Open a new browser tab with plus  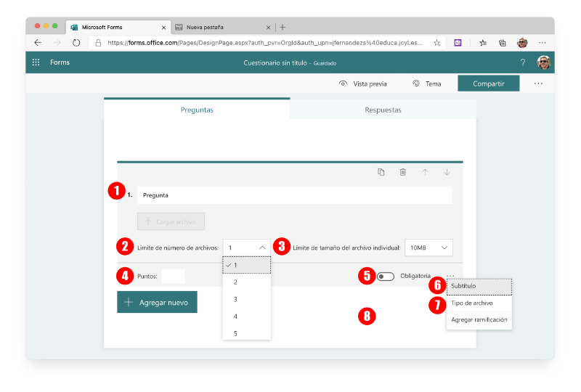pos(283,27)
